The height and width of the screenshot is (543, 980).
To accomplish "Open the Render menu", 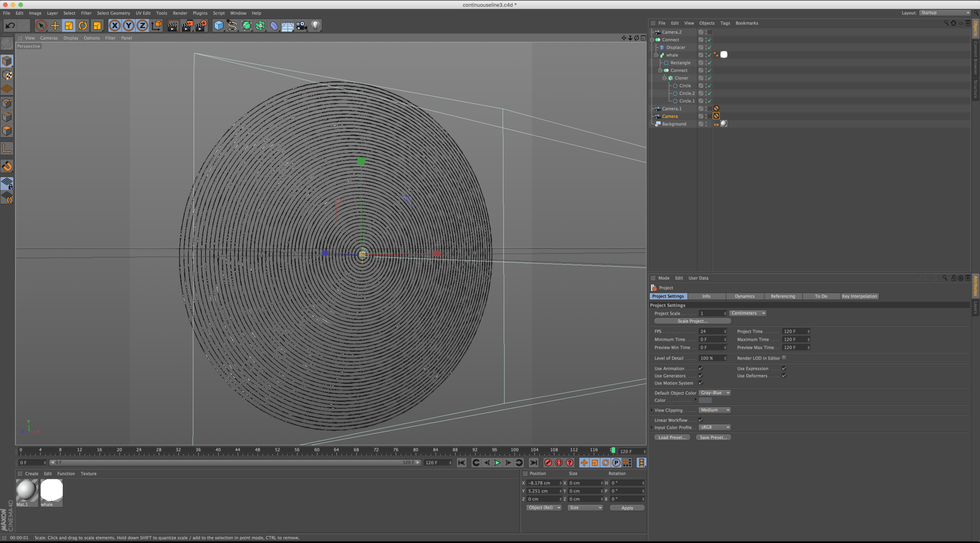I will [180, 13].
